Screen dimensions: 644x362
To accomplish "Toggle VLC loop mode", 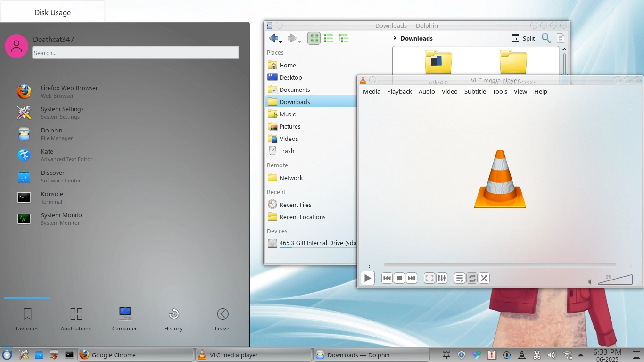I will click(x=471, y=278).
